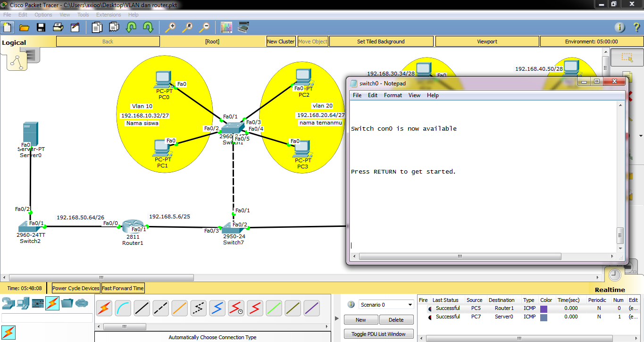The image size is (644, 342).
Task: Select the Zoom In magnifier tool
Action: pos(170,27)
